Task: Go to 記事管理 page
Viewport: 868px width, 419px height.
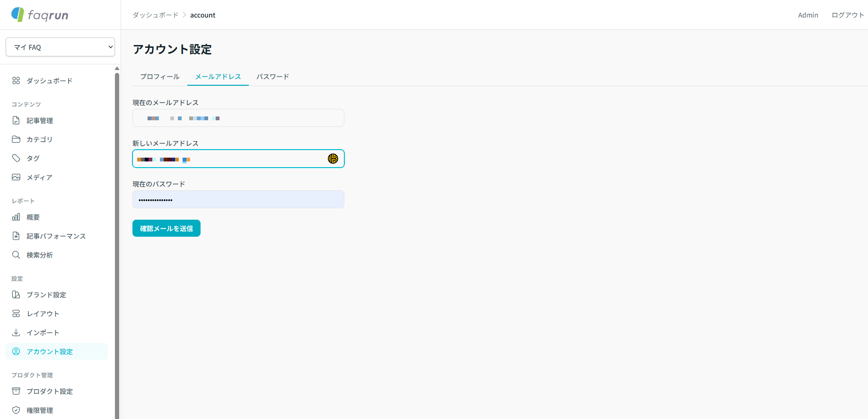Action: 57,120
